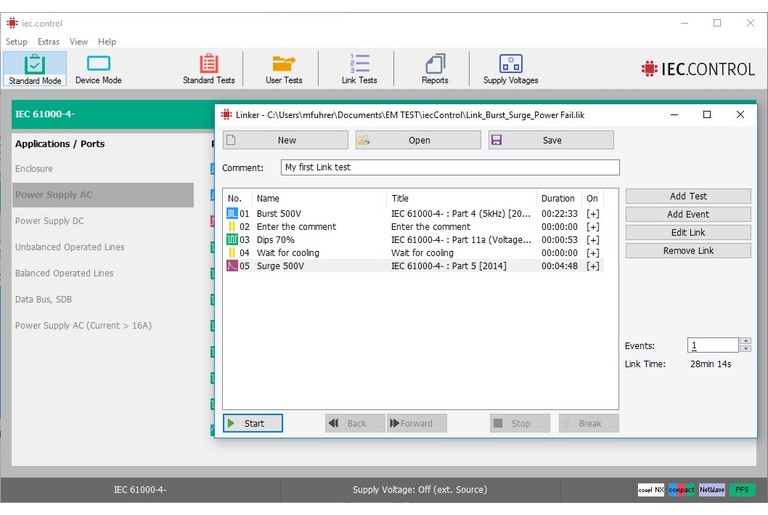
Task: Open Supply Voltages settings
Action: tap(510, 69)
